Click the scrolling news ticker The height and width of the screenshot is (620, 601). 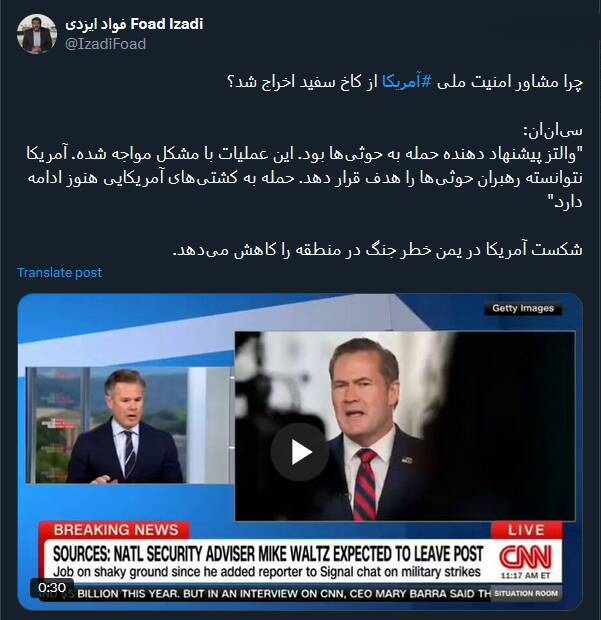tap(284, 594)
